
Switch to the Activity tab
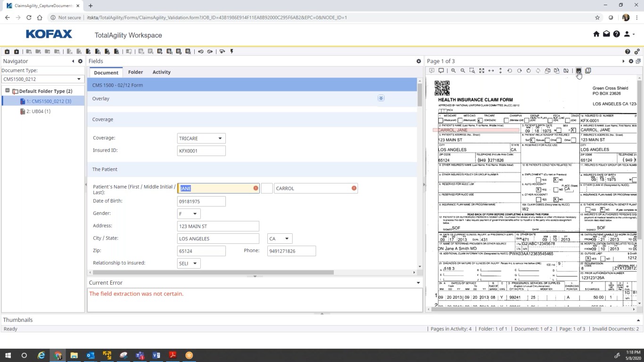pyautogui.click(x=161, y=72)
